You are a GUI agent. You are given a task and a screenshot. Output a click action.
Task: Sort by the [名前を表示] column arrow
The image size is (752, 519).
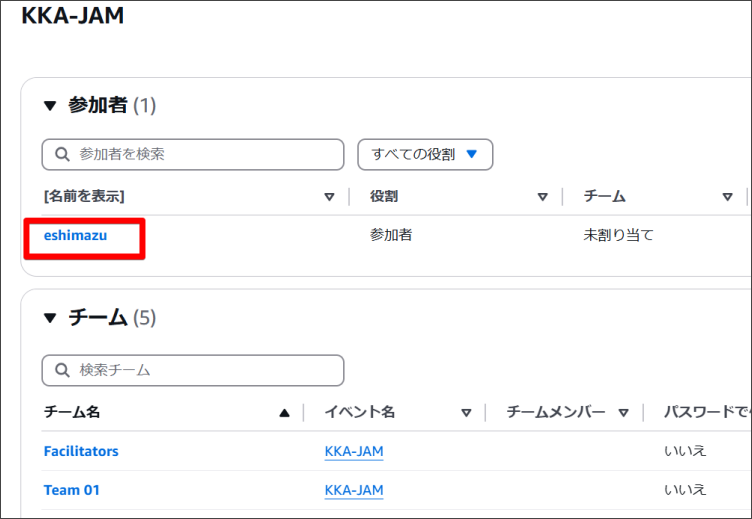329,197
